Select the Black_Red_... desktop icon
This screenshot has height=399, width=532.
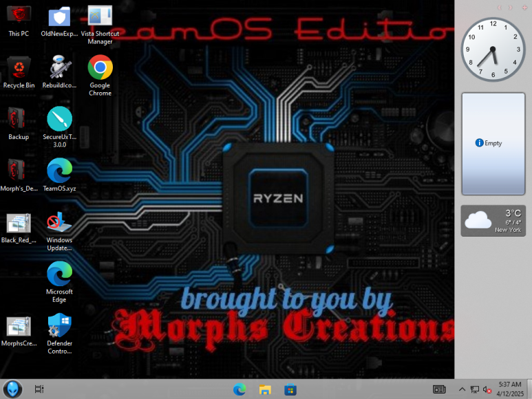click(19, 228)
